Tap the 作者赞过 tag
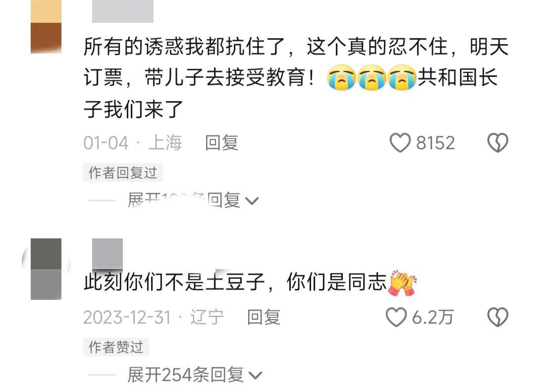This screenshot has height=392, width=535. pyautogui.click(x=115, y=347)
